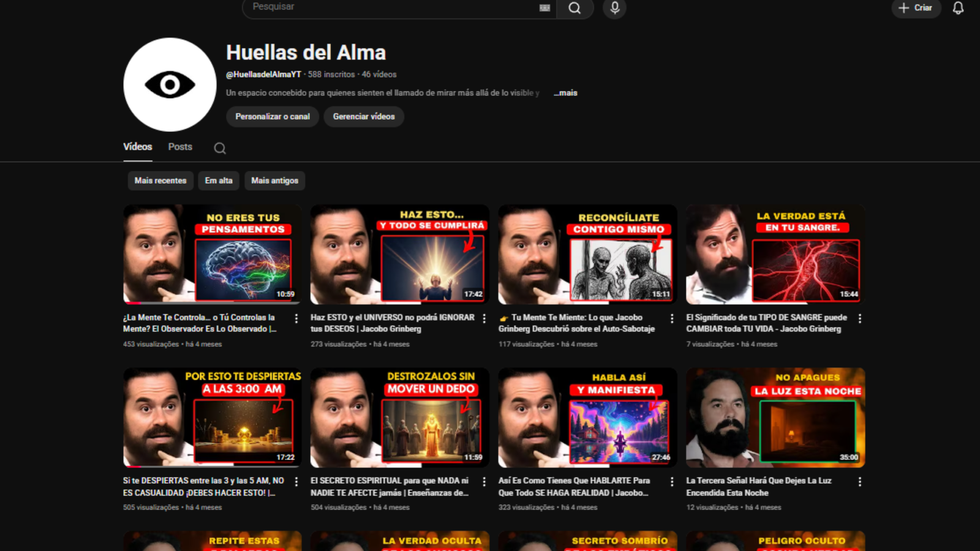Open the channel eye avatar image
Screen dimensions: 980x551
[x=170, y=84]
